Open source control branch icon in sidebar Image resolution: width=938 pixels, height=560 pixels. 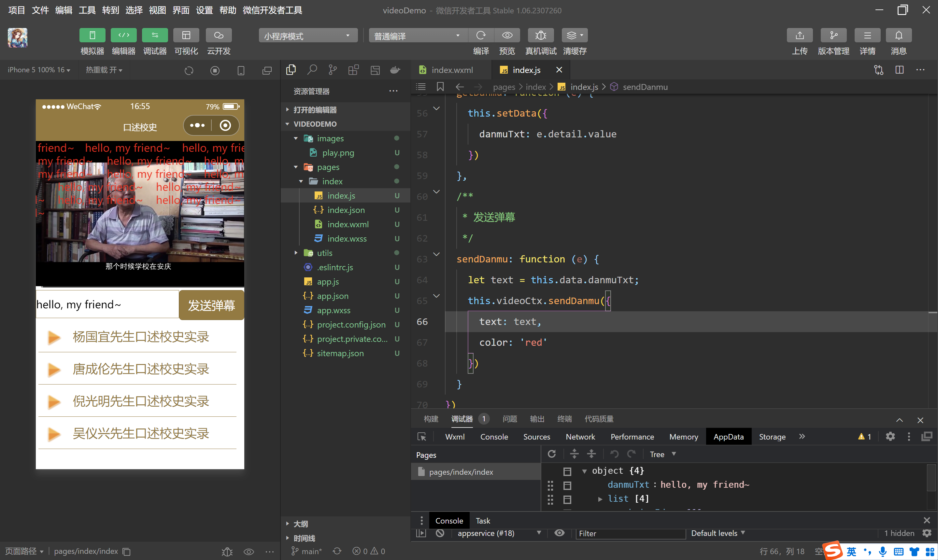pos(333,70)
